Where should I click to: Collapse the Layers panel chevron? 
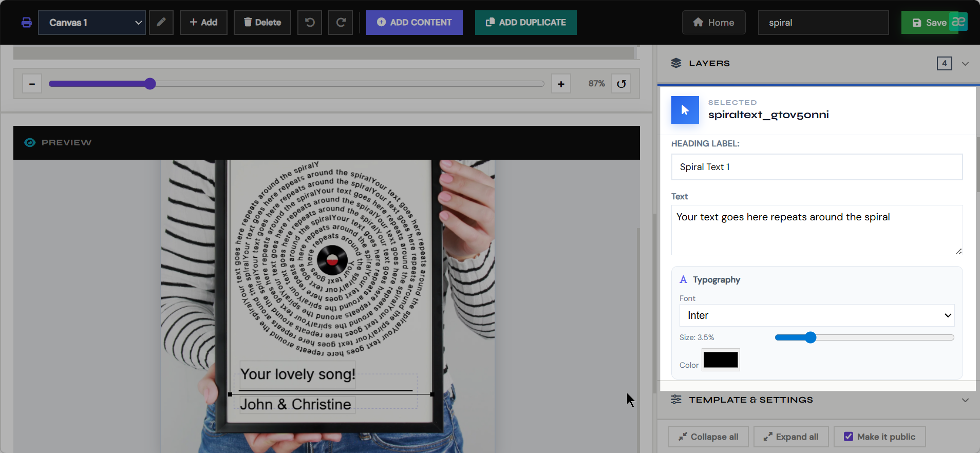pos(966,64)
